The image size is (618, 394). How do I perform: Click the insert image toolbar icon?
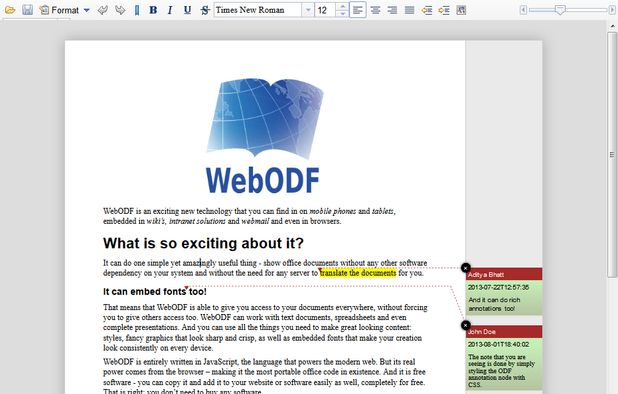coord(461,10)
